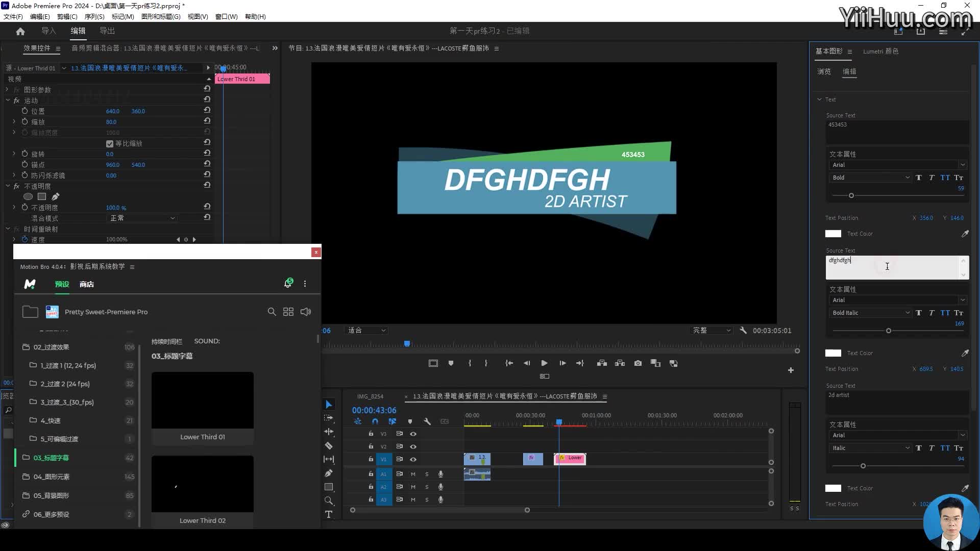Select the Rectangle tool
This screenshot has height=551, width=980.
329,487
